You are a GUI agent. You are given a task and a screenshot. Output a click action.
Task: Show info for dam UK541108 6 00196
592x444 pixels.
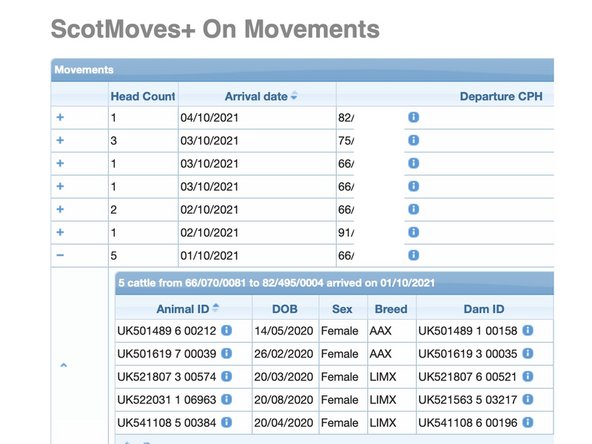point(527,422)
